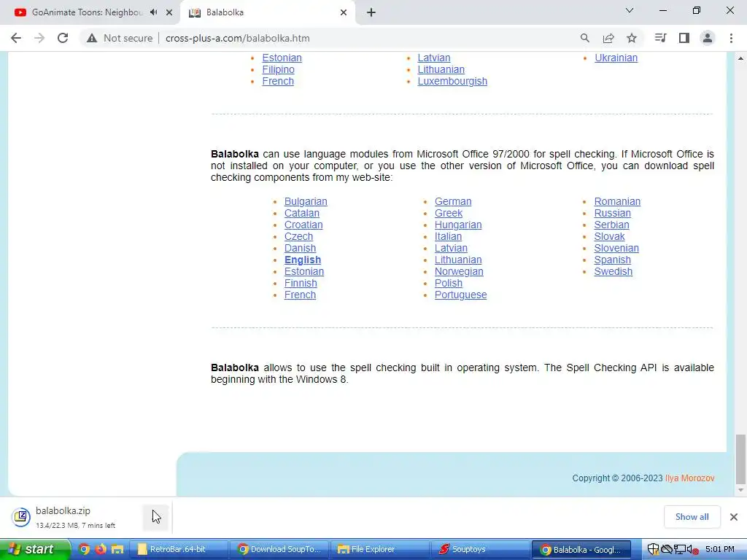Open the Czech link

click(x=298, y=237)
